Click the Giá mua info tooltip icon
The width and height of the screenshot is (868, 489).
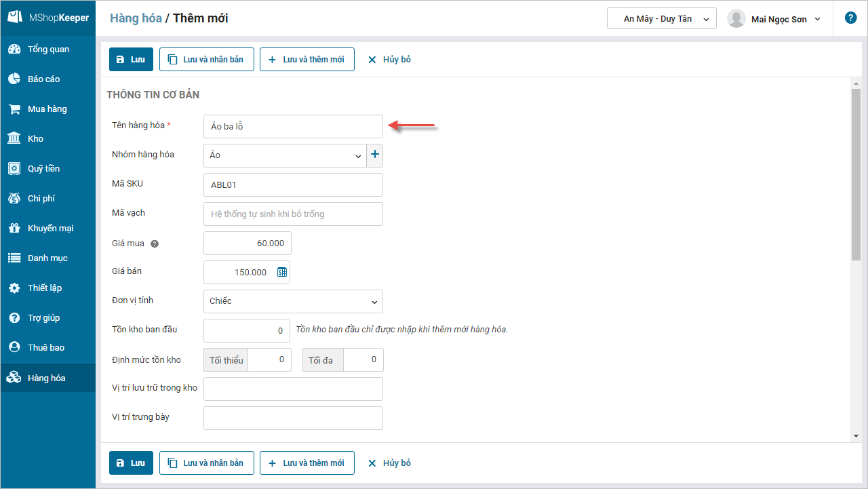(x=155, y=243)
